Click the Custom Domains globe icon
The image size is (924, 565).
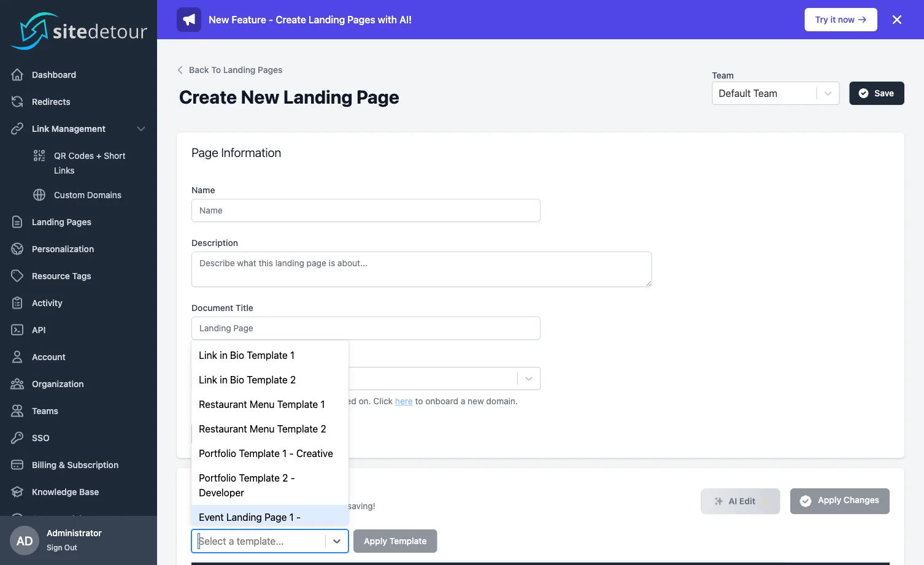tap(39, 194)
